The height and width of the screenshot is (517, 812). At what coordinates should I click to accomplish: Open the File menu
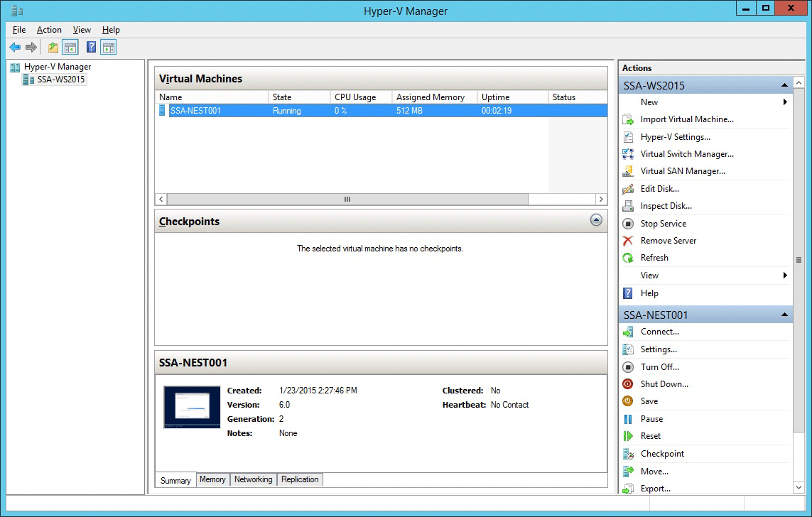pos(19,30)
